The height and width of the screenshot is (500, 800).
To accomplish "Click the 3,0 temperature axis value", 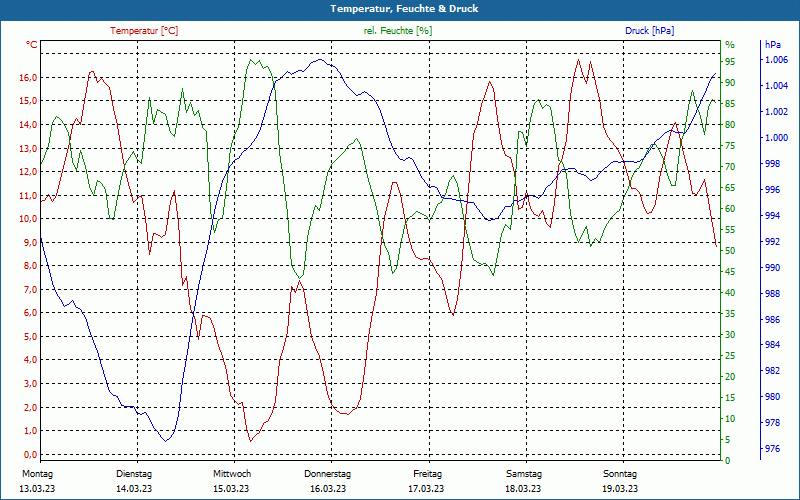I will 31,384.
